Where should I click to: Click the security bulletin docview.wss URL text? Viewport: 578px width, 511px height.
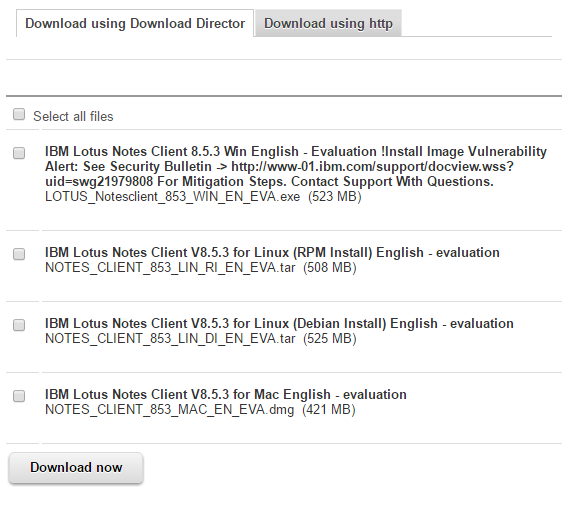372,167
